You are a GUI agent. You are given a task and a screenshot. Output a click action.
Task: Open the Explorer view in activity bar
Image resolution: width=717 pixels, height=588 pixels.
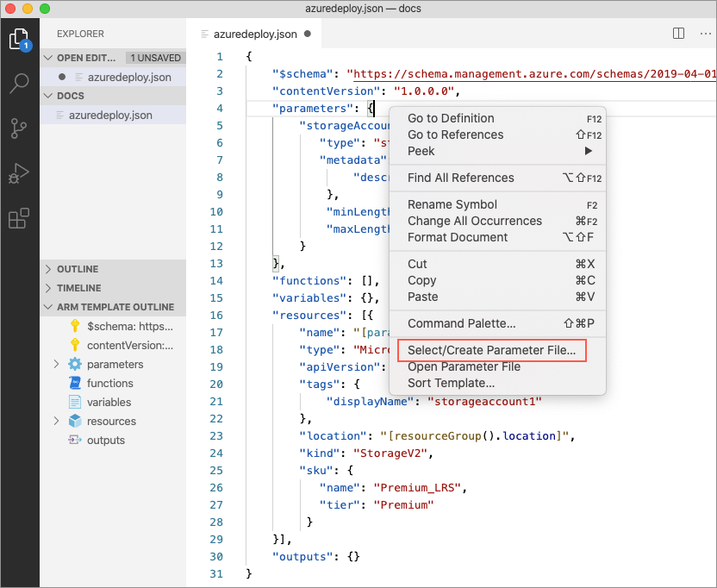coord(19,39)
